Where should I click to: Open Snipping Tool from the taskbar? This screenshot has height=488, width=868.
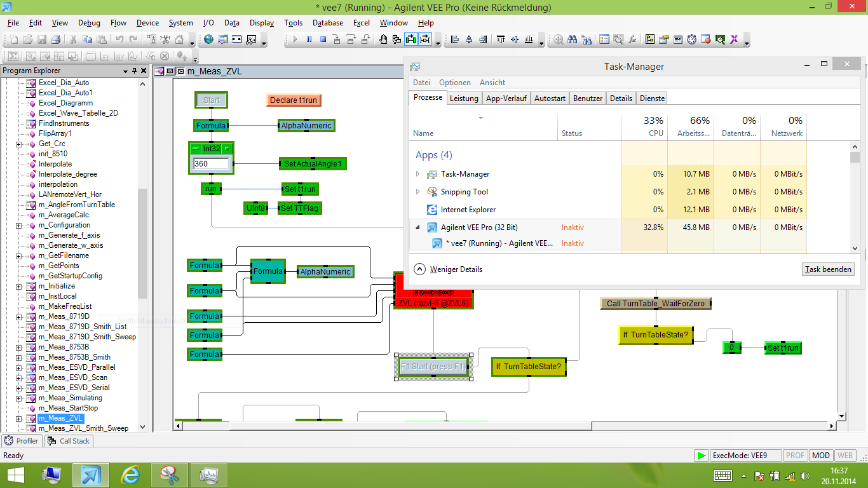pos(169,475)
